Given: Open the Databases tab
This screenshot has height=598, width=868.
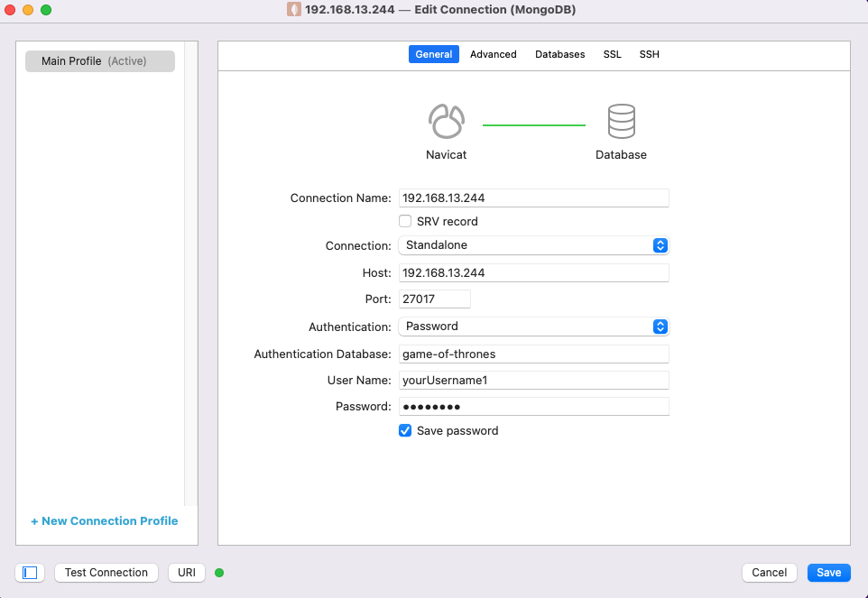Looking at the screenshot, I should 559,54.
